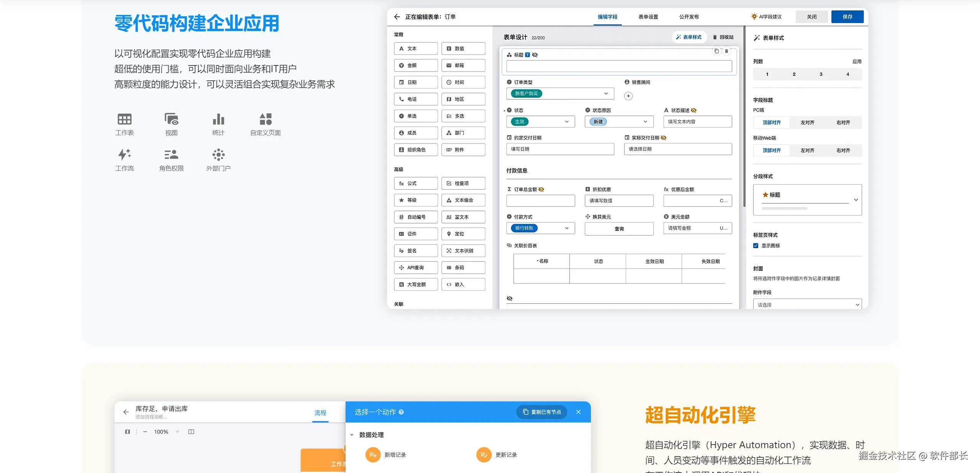Click the copy icon on 标题 field
The width and height of the screenshot is (980, 473).
coord(717,51)
